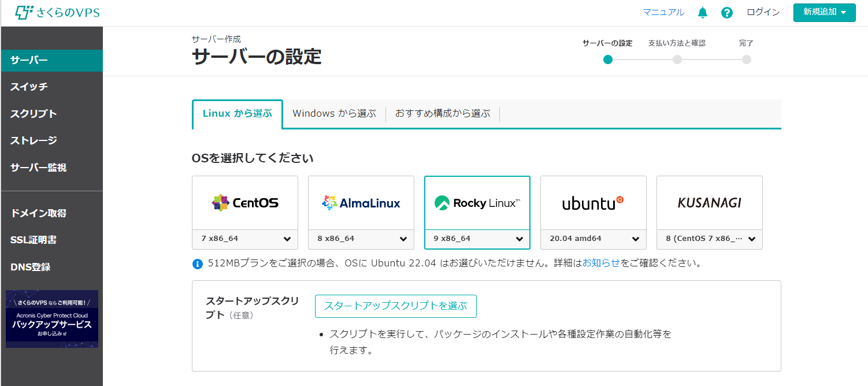Click the help question mark icon

726,12
